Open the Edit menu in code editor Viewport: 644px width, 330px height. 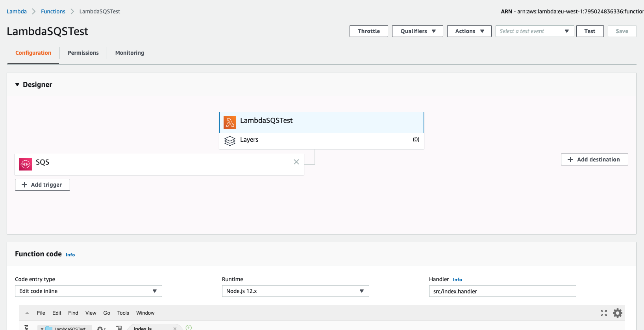coord(57,313)
